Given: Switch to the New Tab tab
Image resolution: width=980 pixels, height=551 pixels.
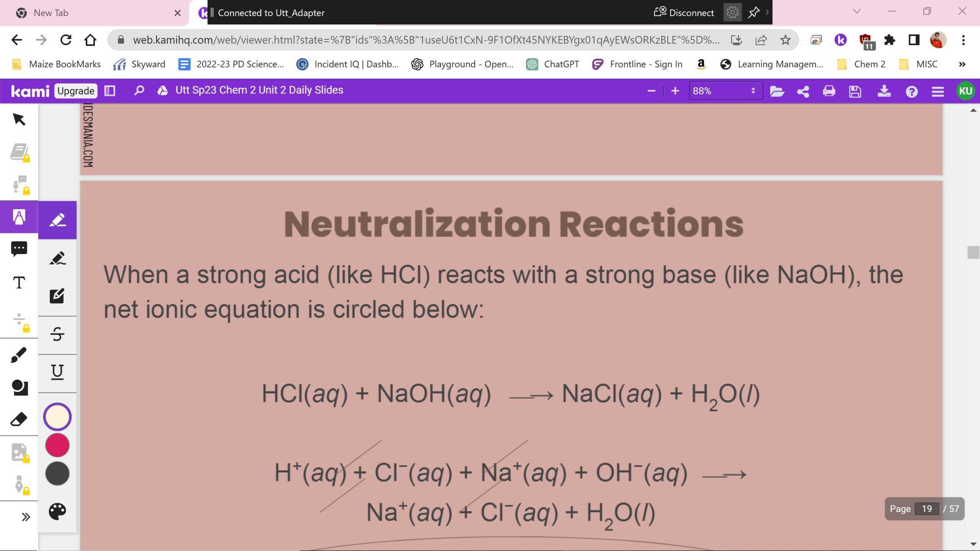Looking at the screenshot, I should click(51, 13).
